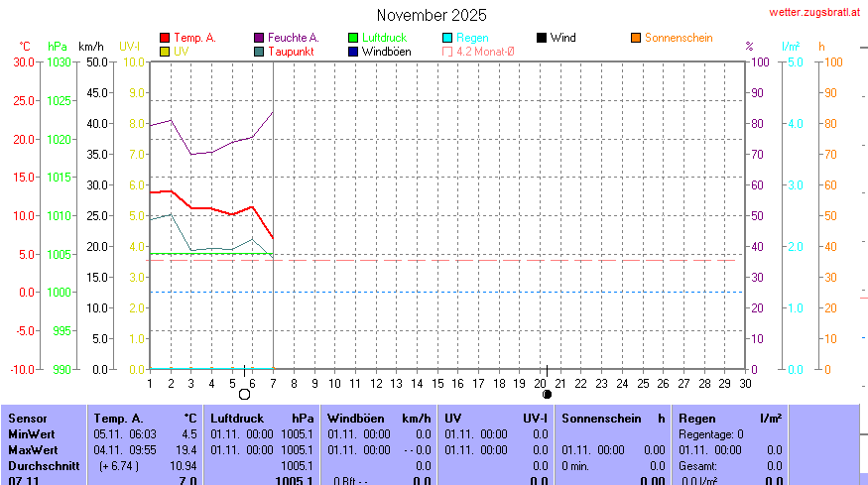Click the Sensor header in the data table
Viewport: 868px width, 485px height.
pyautogui.click(x=28, y=419)
